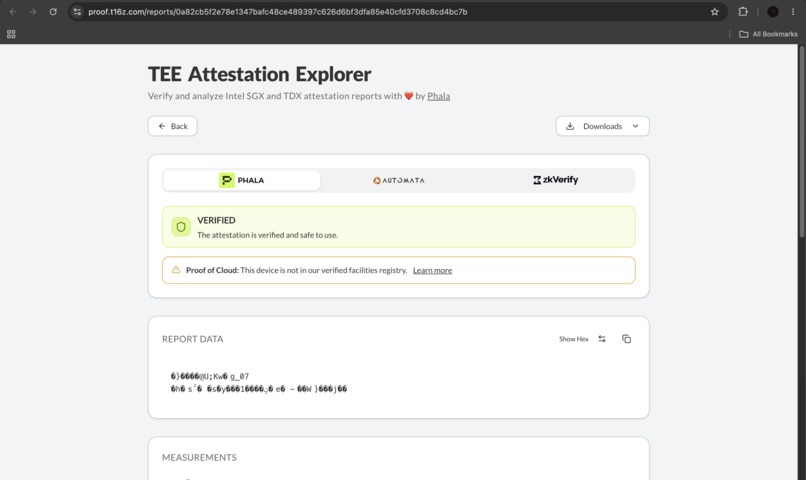Open the browser profile avatar

773,12
